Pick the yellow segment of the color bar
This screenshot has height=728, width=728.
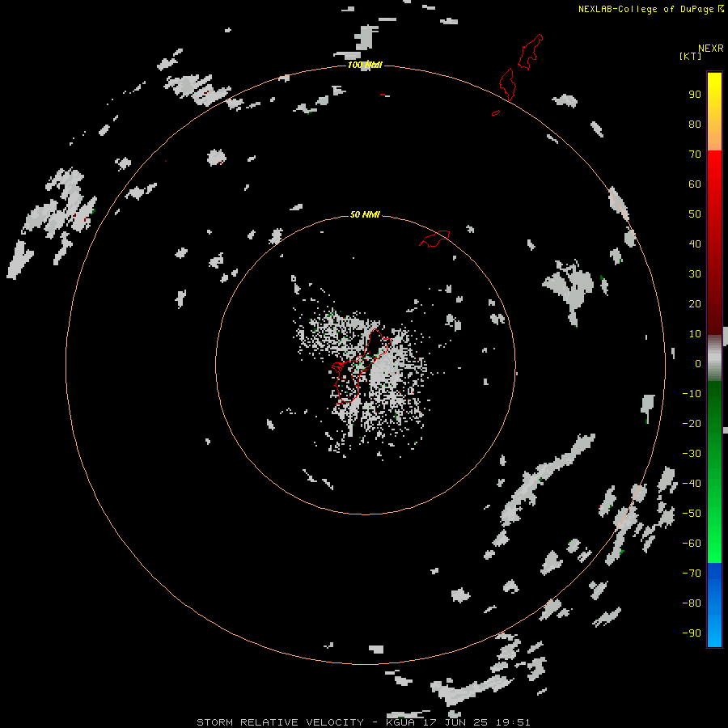tap(714, 112)
